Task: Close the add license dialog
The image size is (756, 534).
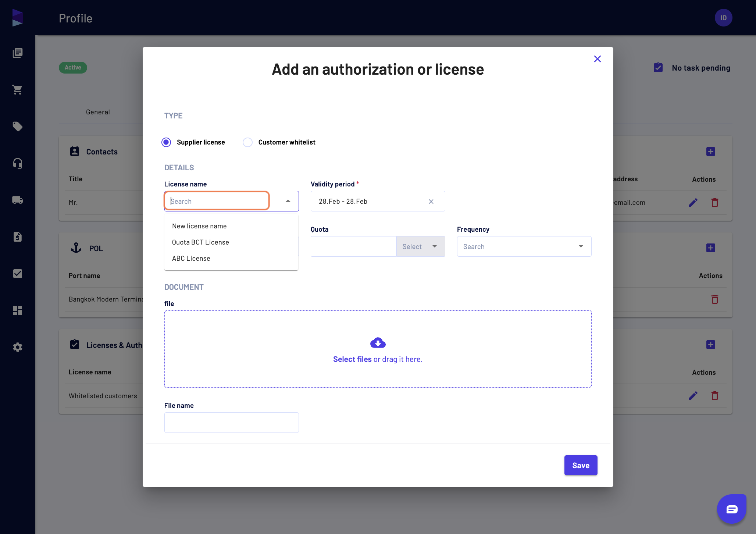Action: 598,59
